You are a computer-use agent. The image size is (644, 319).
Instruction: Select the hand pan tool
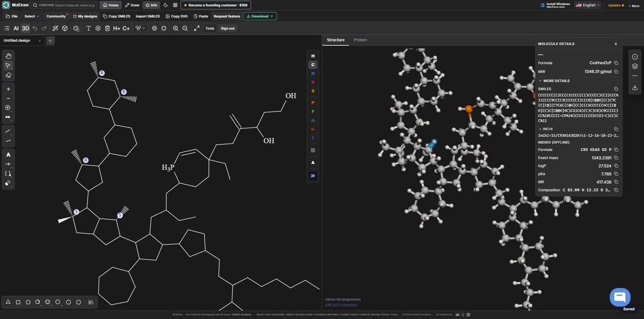pyautogui.click(x=8, y=56)
